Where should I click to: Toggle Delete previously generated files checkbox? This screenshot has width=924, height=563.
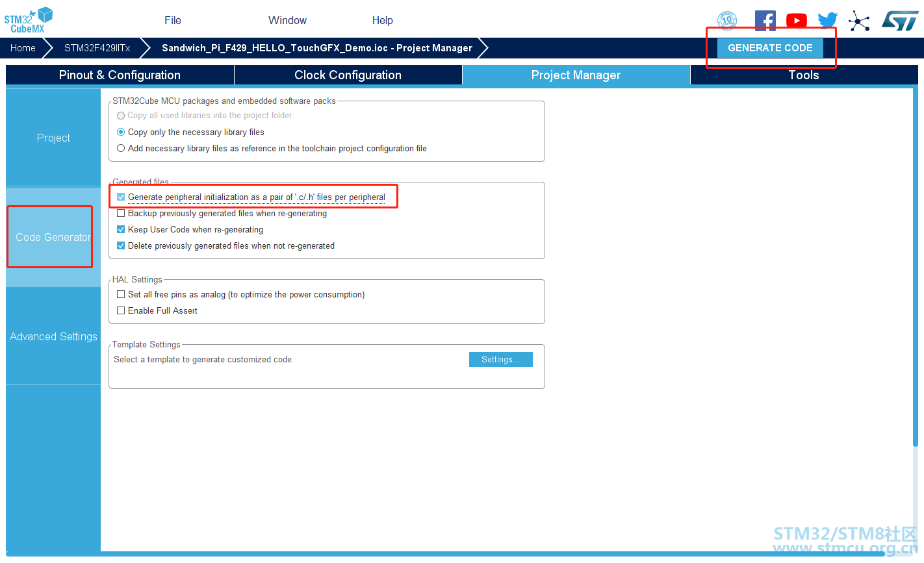[121, 245]
